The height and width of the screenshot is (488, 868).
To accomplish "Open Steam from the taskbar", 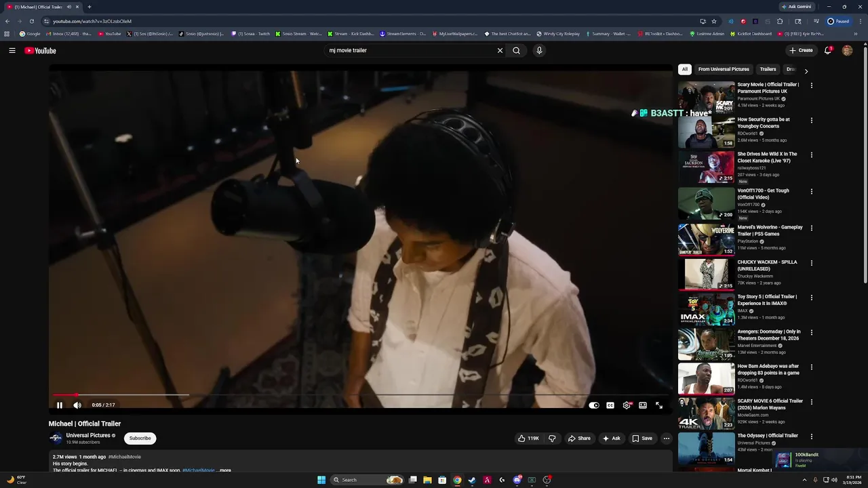I will coord(472,480).
